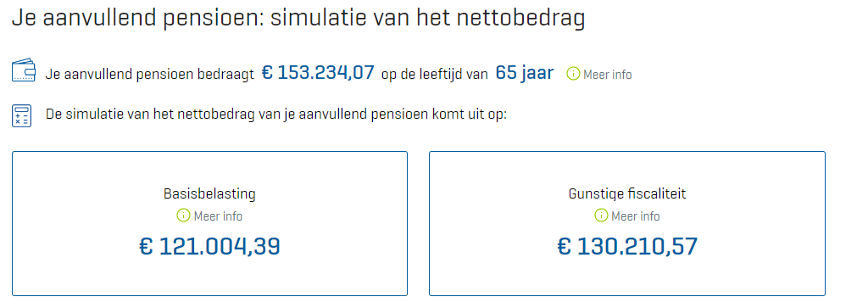Click the 65 jaar age value
Image resolution: width=868 pixels, height=308 pixels.
(x=524, y=73)
